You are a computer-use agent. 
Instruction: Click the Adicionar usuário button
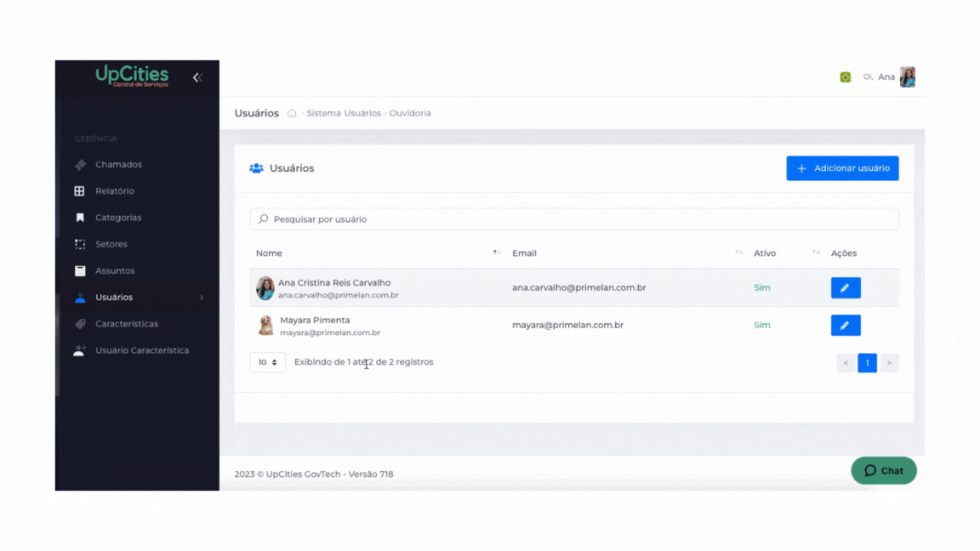[842, 168]
